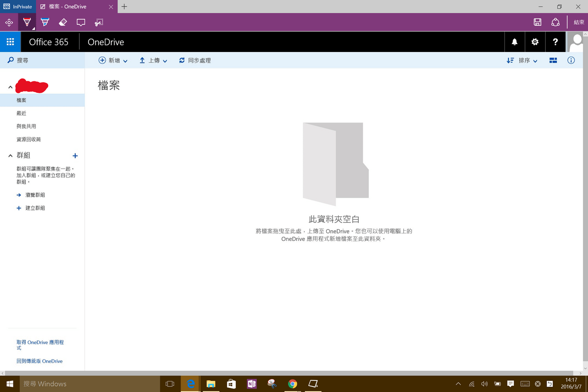
Task: Pick the eraser tool in web notes
Action: pyautogui.click(x=63, y=22)
